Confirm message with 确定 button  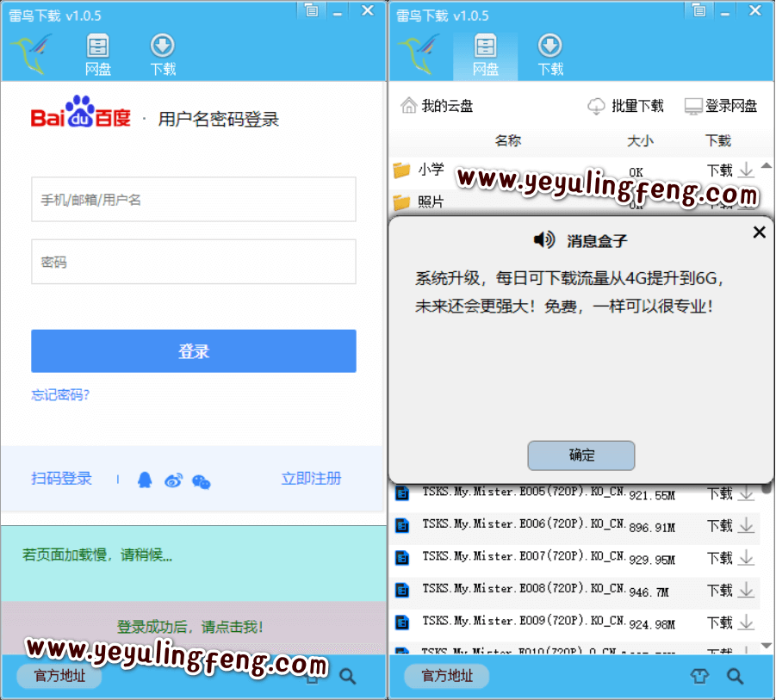pos(581,455)
